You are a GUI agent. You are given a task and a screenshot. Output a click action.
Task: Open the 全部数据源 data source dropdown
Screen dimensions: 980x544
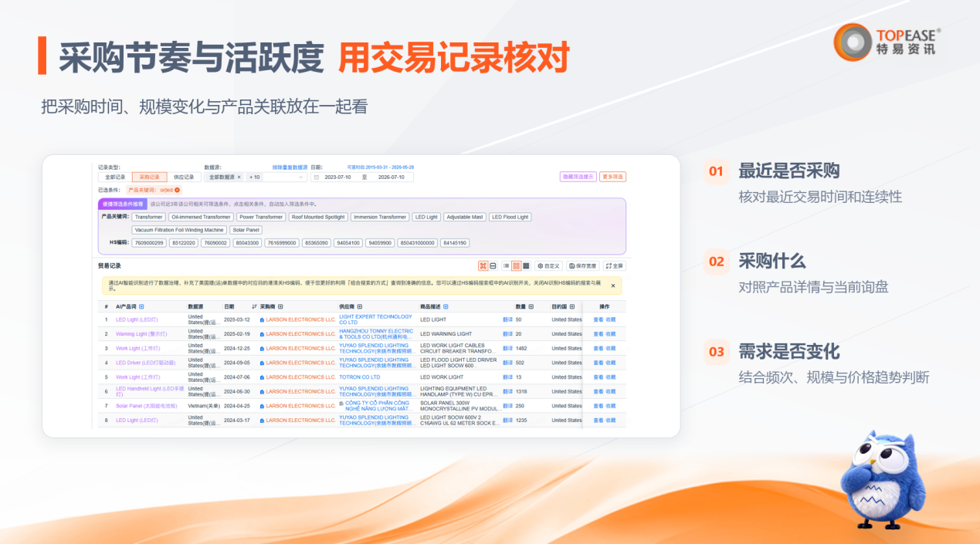(256, 177)
